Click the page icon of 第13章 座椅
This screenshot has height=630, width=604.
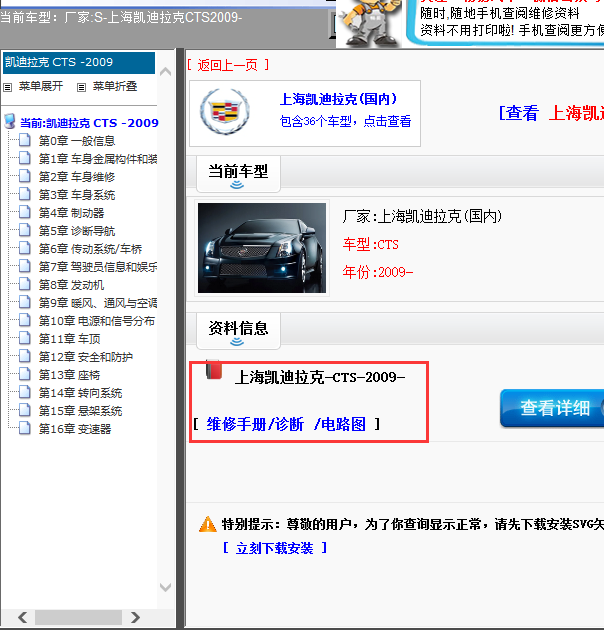[25, 374]
